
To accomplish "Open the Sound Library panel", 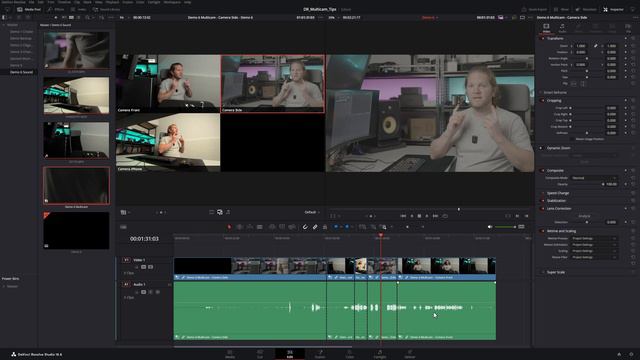I will 107,9.
